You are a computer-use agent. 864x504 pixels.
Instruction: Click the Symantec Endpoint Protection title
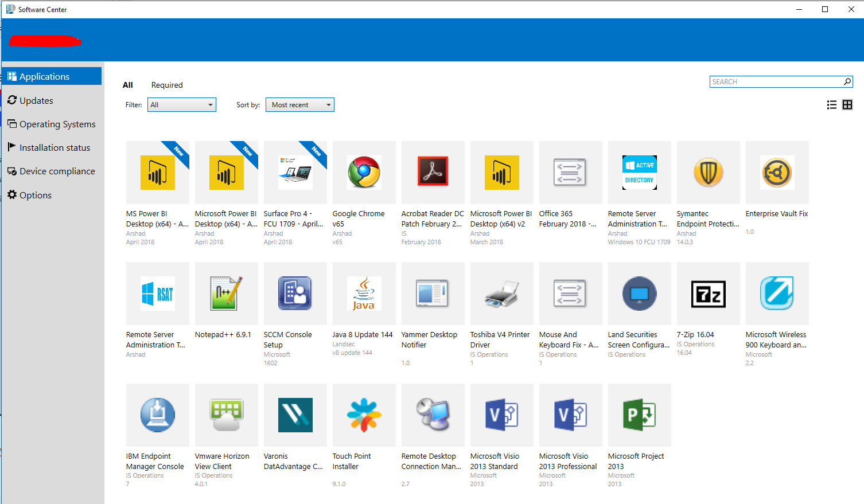pyautogui.click(x=708, y=218)
